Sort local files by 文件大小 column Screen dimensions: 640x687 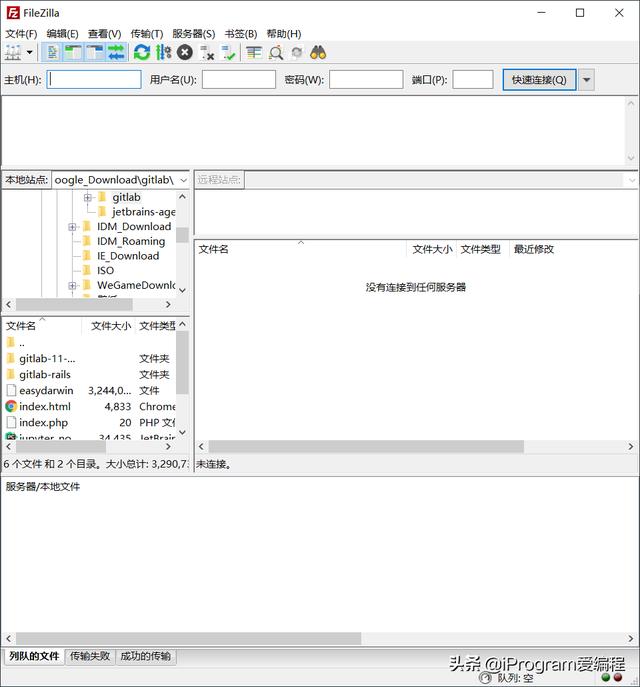click(109, 326)
